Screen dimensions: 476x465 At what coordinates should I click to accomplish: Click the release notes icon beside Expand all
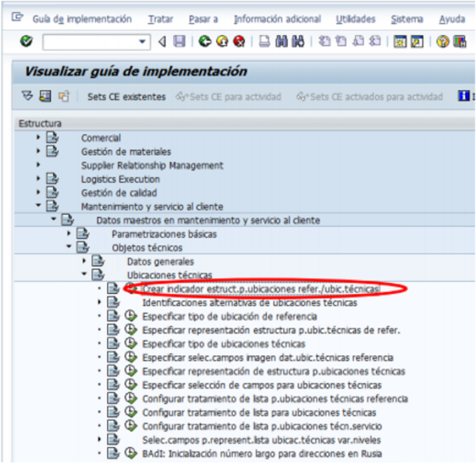click(45, 96)
